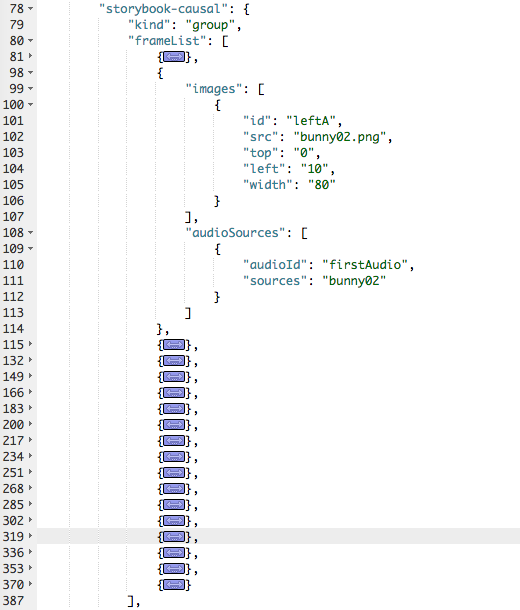Expand the folded block at line 370
This screenshot has height=610, width=520.
(x=30, y=584)
